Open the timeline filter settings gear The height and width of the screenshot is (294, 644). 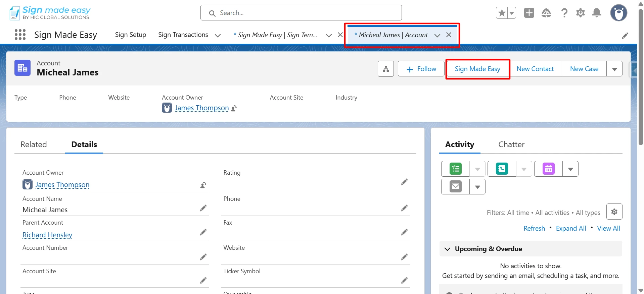coord(614,212)
